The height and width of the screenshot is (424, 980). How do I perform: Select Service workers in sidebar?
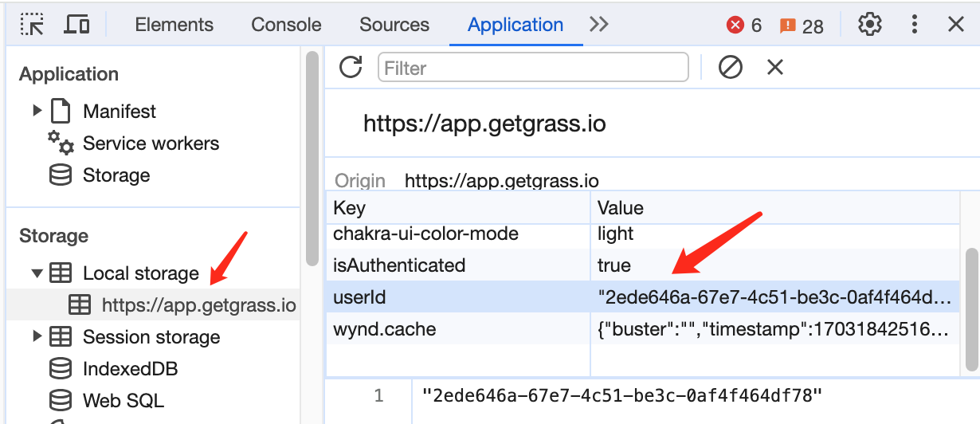coord(151,143)
